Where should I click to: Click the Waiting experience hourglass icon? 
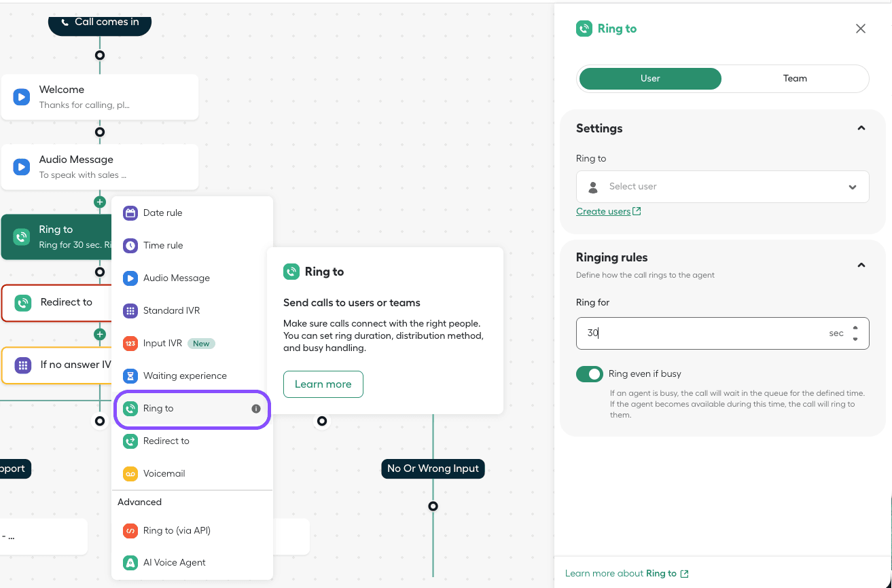click(130, 376)
